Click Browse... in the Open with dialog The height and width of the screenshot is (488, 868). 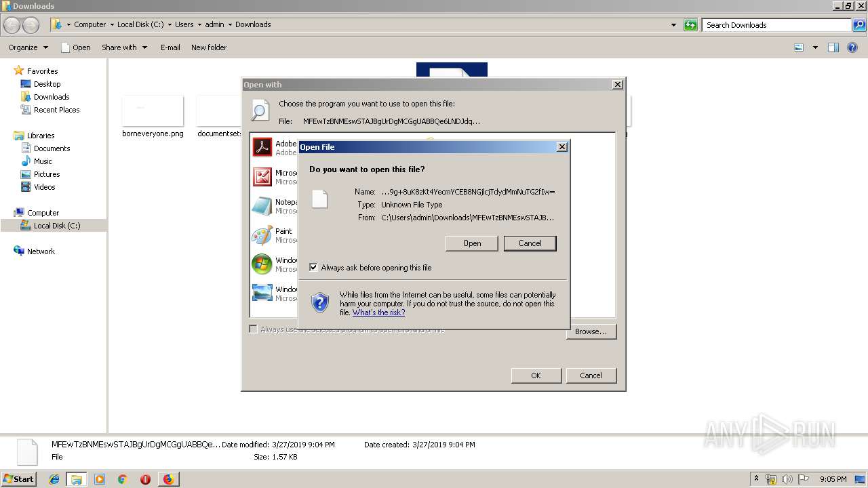coord(591,331)
